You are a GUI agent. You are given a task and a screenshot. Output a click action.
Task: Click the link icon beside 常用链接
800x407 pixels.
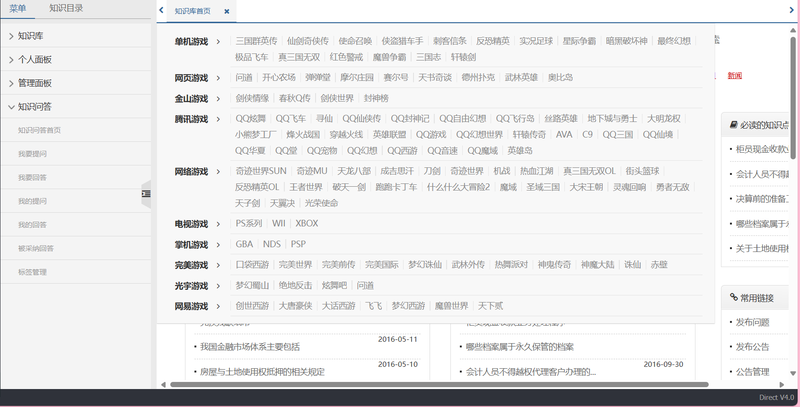tap(733, 297)
